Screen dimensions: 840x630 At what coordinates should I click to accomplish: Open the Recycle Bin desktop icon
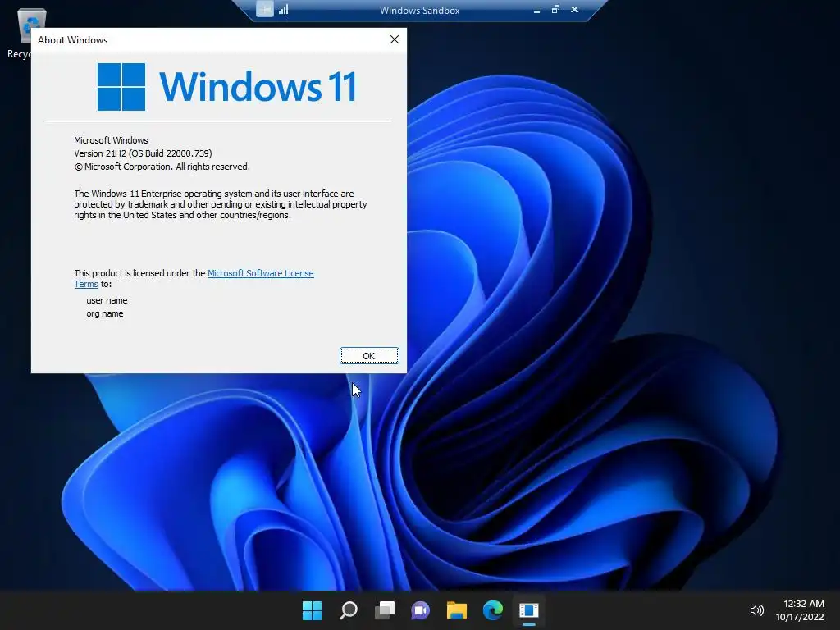tap(24, 32)
